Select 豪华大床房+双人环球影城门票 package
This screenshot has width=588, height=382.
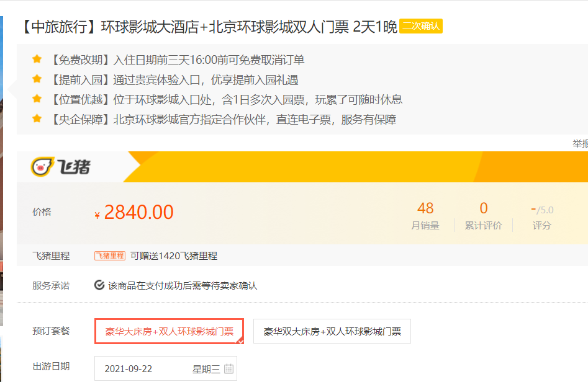pos(169,331)
